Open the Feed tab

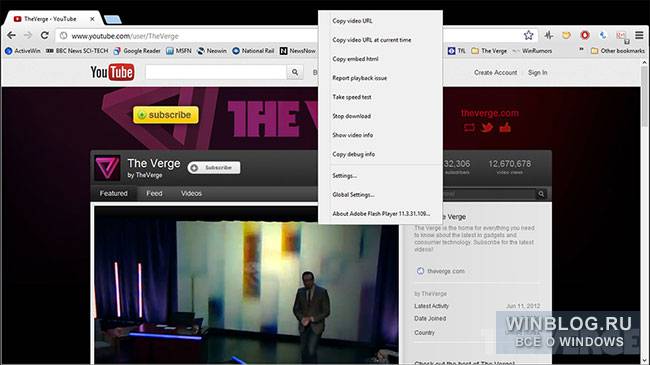coord(154,193)
